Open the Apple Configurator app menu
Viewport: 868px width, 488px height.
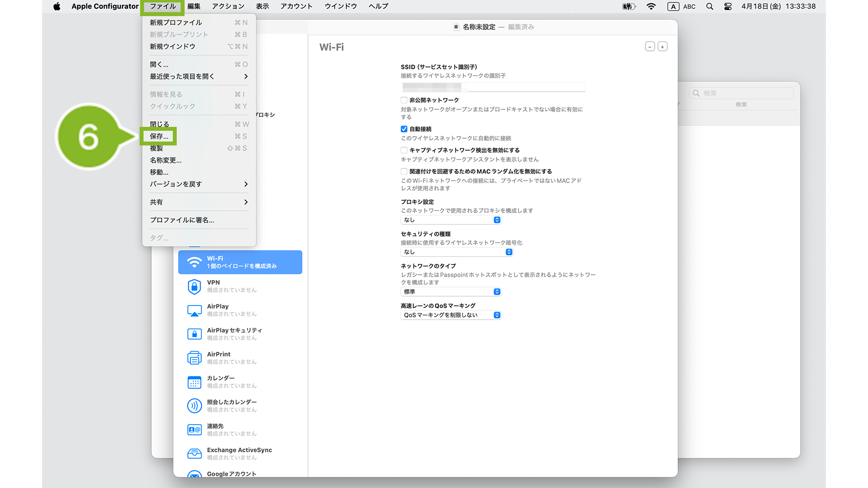pos(105,6)
